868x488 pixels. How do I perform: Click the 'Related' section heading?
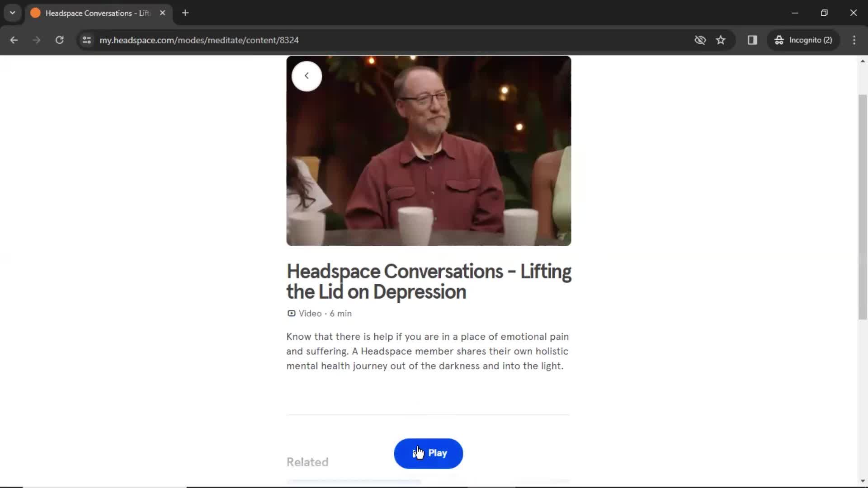(307, 462)
